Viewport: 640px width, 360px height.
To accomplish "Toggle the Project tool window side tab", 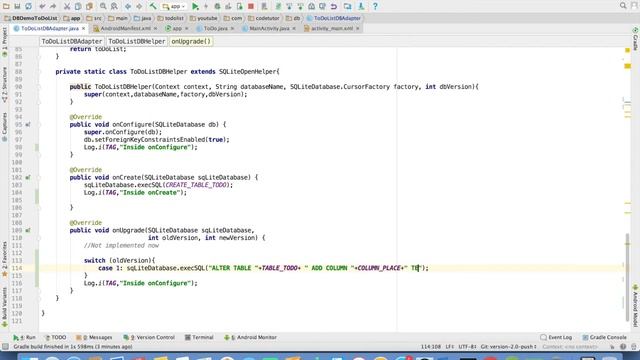I will point(4,42).
